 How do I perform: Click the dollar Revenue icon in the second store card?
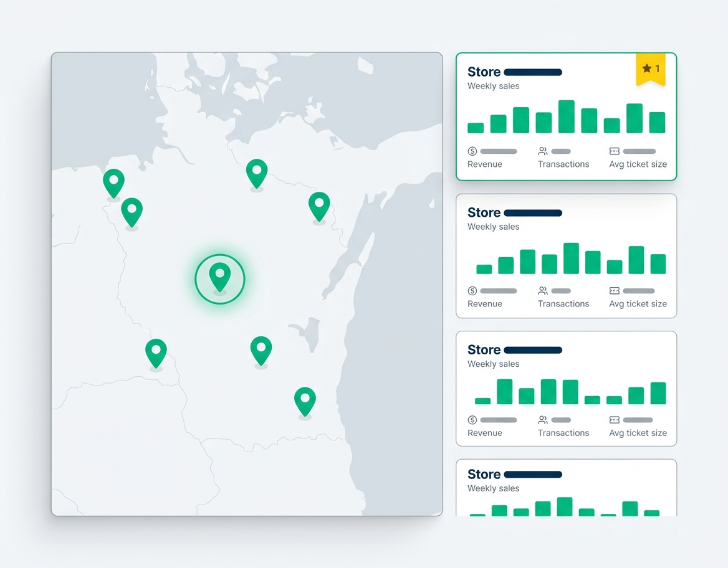click(472, 291)
